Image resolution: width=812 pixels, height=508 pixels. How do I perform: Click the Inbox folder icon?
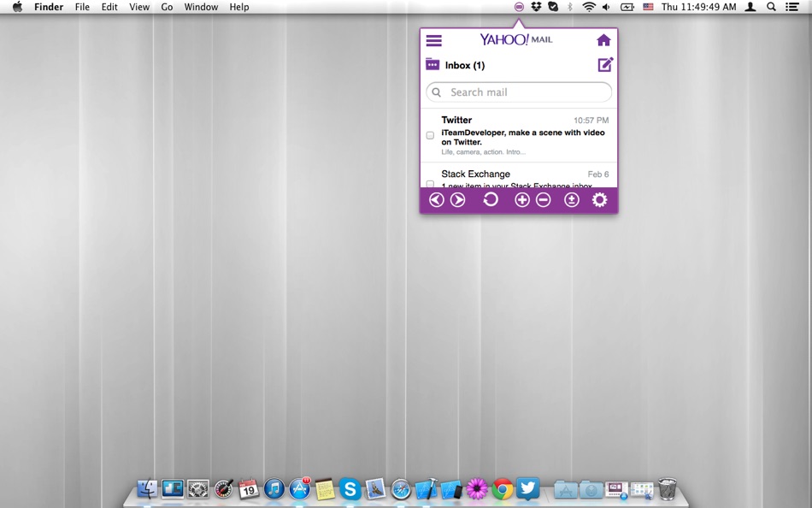point(432,64)
